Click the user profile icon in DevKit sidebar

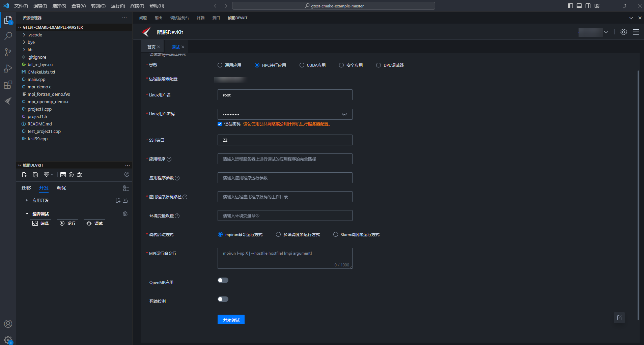pyautogui.click(x=127, y=174)
